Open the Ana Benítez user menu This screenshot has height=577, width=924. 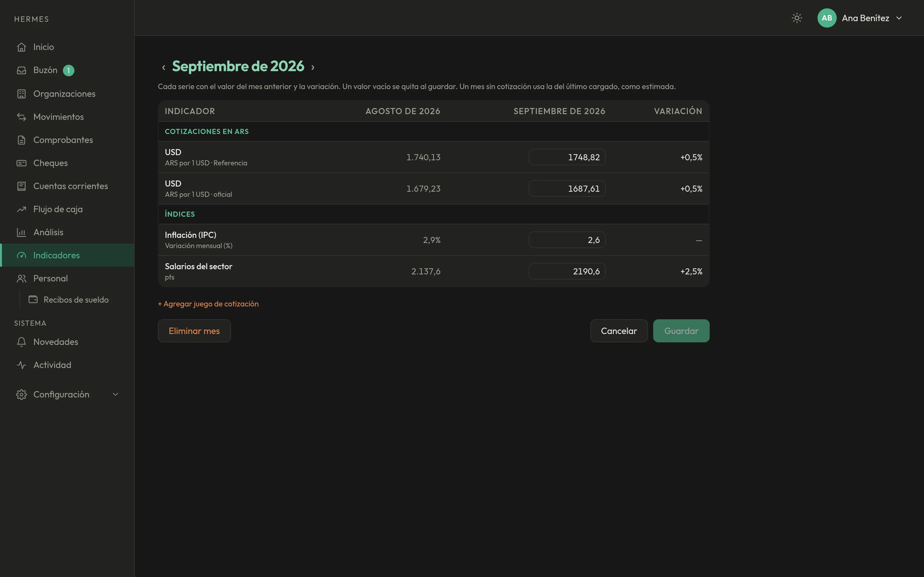pyautogui.click(x=860, y=18)
